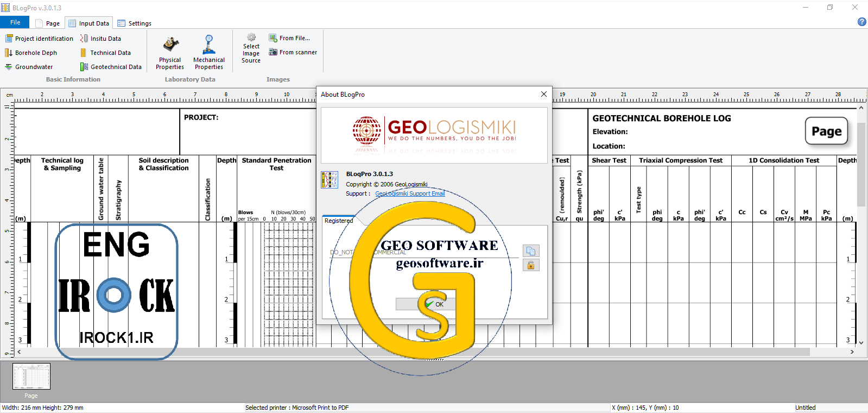Click the vertical scrollbar up arrow
The height and width of the screenshot is (413, 868).
[861, 108]
